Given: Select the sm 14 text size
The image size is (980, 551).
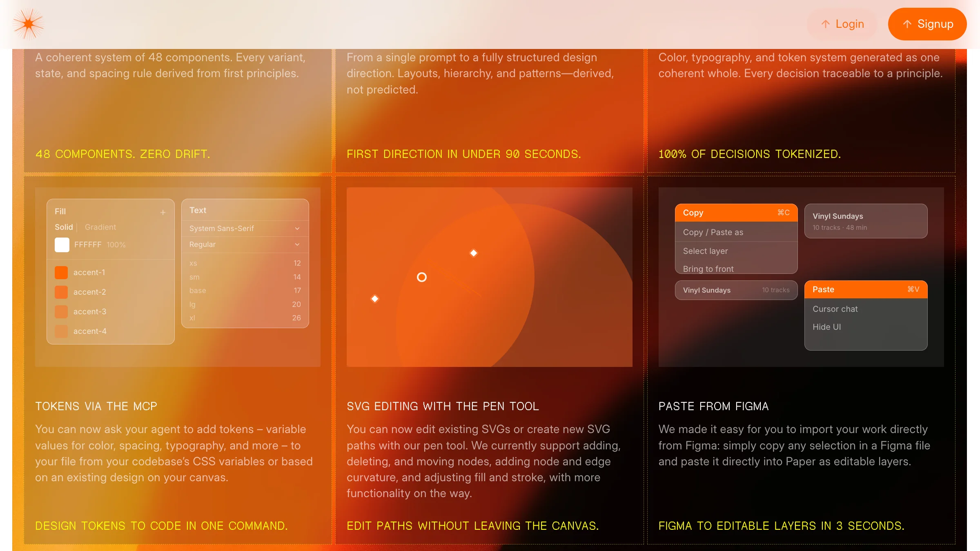Looking at the screenshot, I should [x=245, y=277].
